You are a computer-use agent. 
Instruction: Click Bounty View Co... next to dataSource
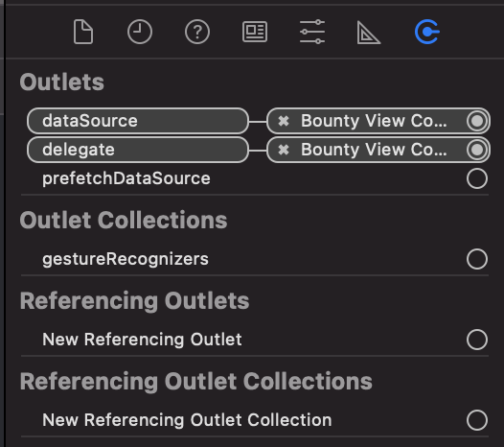pyautogui.click(x=374, y=121)
